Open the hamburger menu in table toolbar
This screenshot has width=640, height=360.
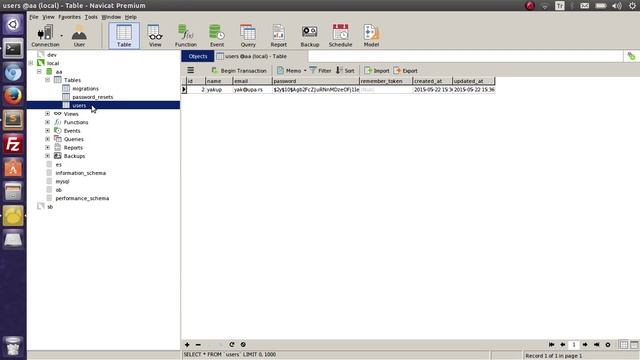coord(191,70)
